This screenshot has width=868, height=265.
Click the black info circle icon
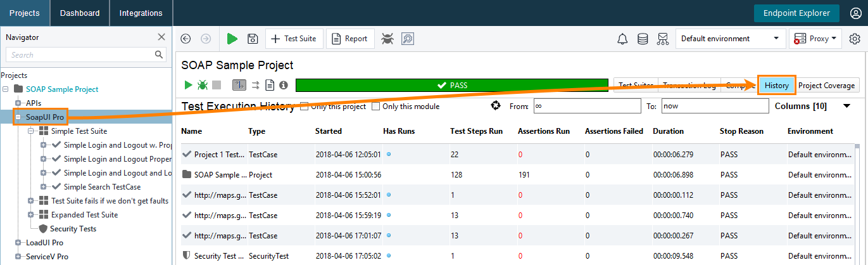click(x=284, y=85)
